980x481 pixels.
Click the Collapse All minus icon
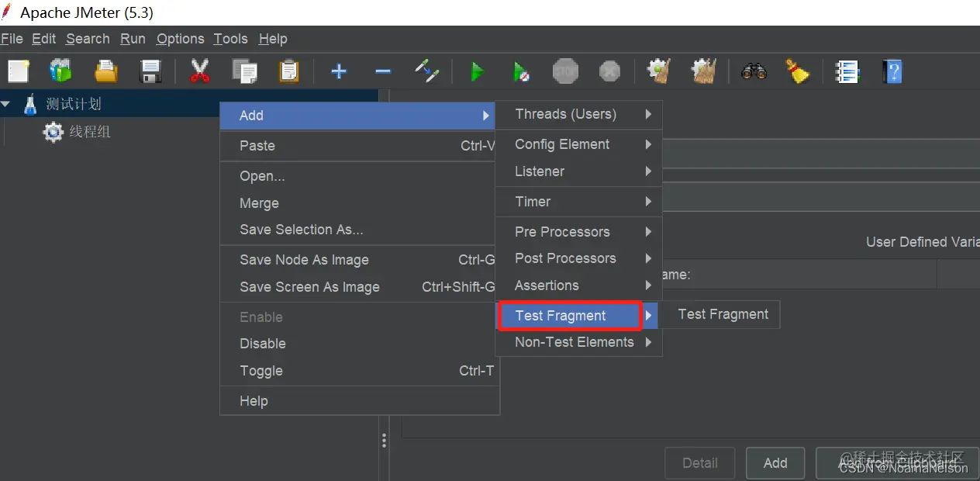(x=383, y=72)
